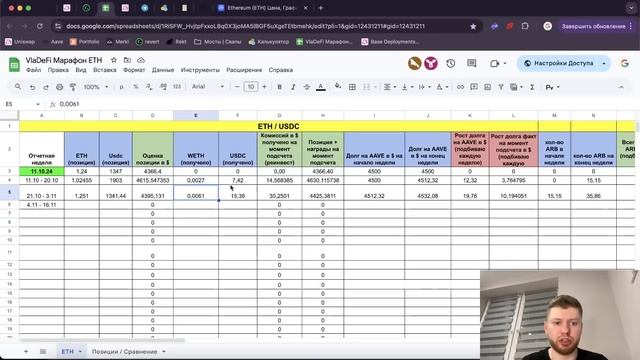Insert a chart
This screenshot has height=360, width=640.
[487, 87]
